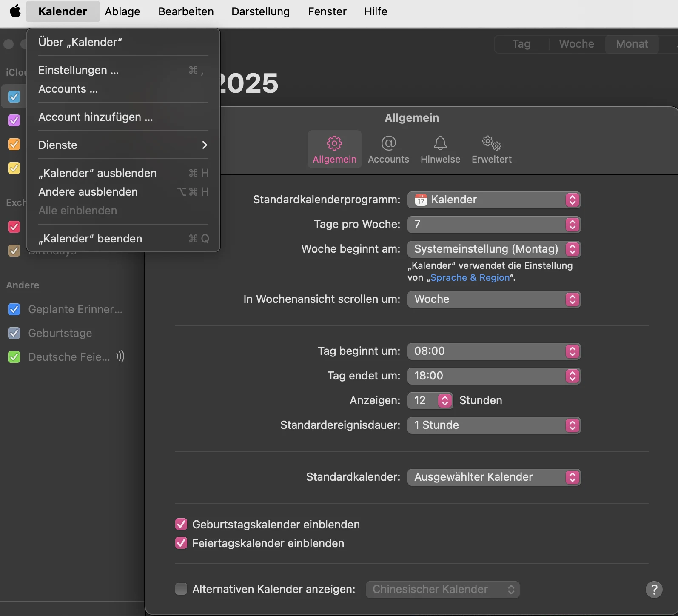Open the Apple menu
This screenshot has width=678, height=616.
[15, 11]
